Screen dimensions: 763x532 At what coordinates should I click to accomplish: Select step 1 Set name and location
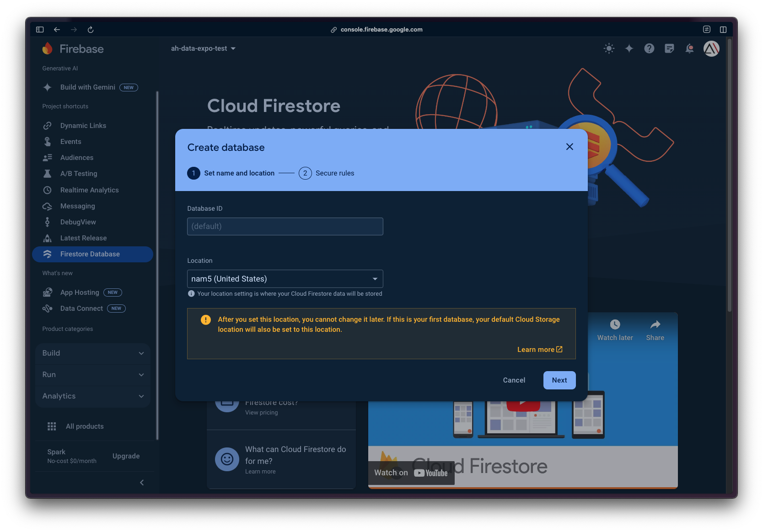pos(231,173)
